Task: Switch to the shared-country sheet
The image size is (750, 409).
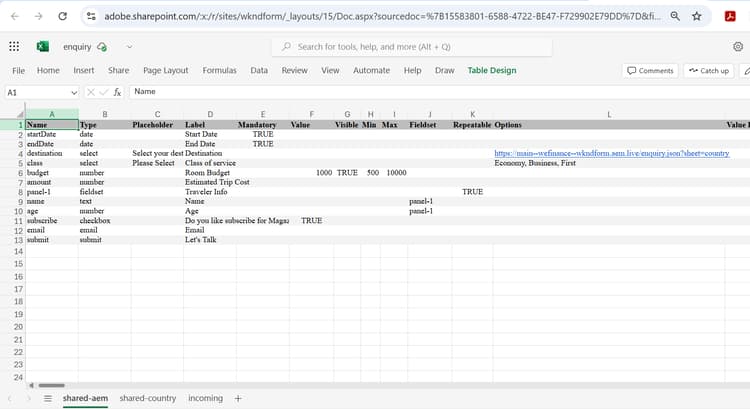Action: click(148, 398)
